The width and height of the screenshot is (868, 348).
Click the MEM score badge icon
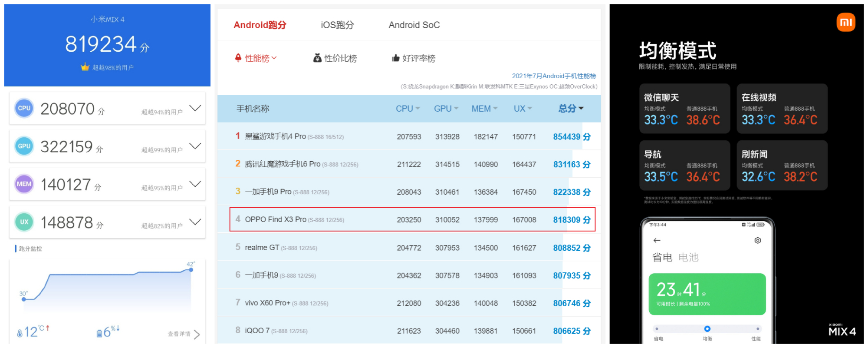coord(24,184)
